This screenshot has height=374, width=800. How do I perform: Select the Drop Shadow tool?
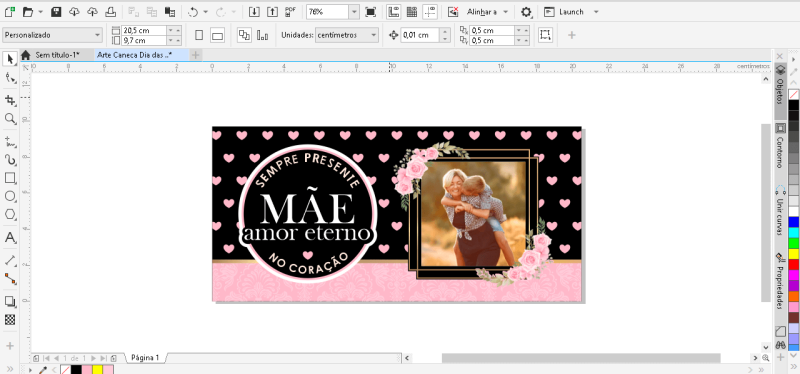(x=10, y=301)
